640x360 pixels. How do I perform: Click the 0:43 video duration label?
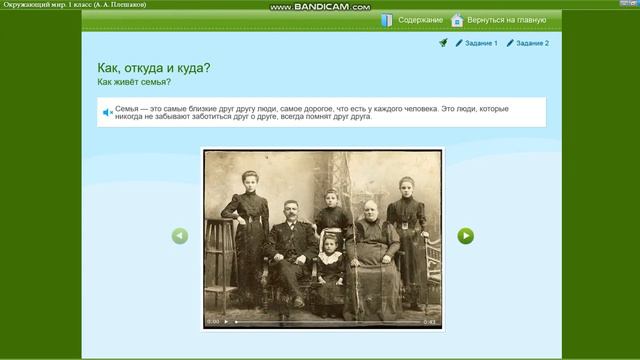pos(429,322)
